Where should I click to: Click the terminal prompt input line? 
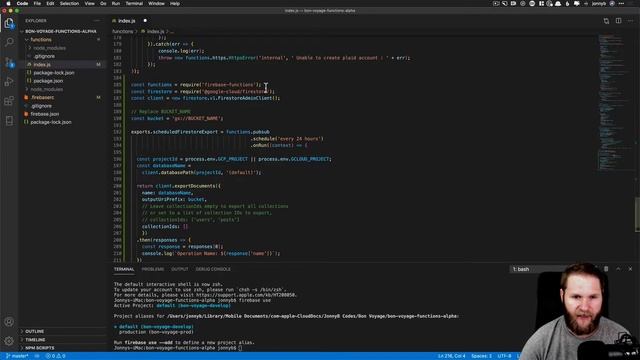[178, 348]
